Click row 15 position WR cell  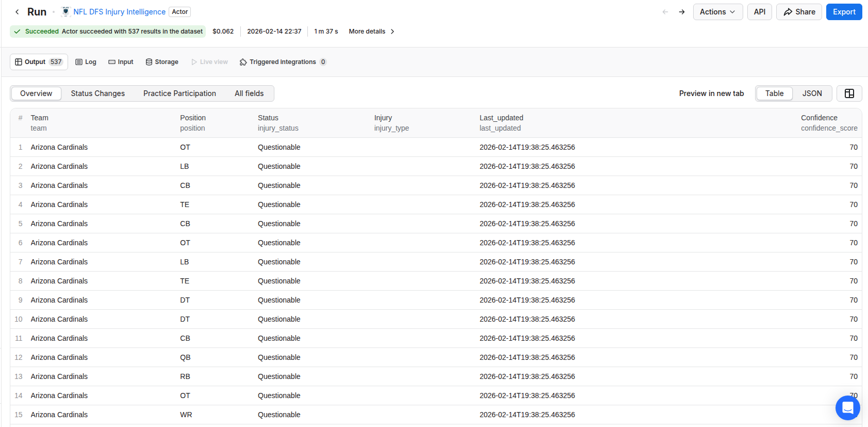(x=186, y=415)
